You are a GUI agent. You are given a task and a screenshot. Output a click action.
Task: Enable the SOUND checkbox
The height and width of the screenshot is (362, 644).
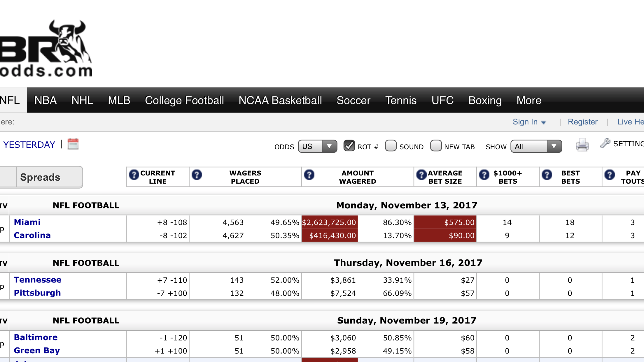(x=391, y=146)
